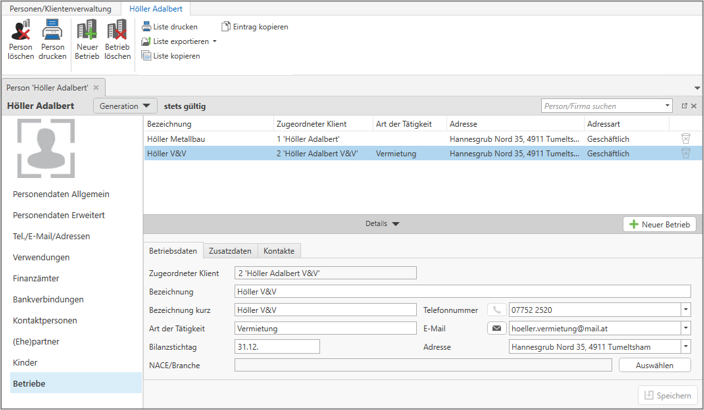The image size is (704, 410).
Task: Click Liste kopieren in the ribbon
Action: [x=171, y=56]
